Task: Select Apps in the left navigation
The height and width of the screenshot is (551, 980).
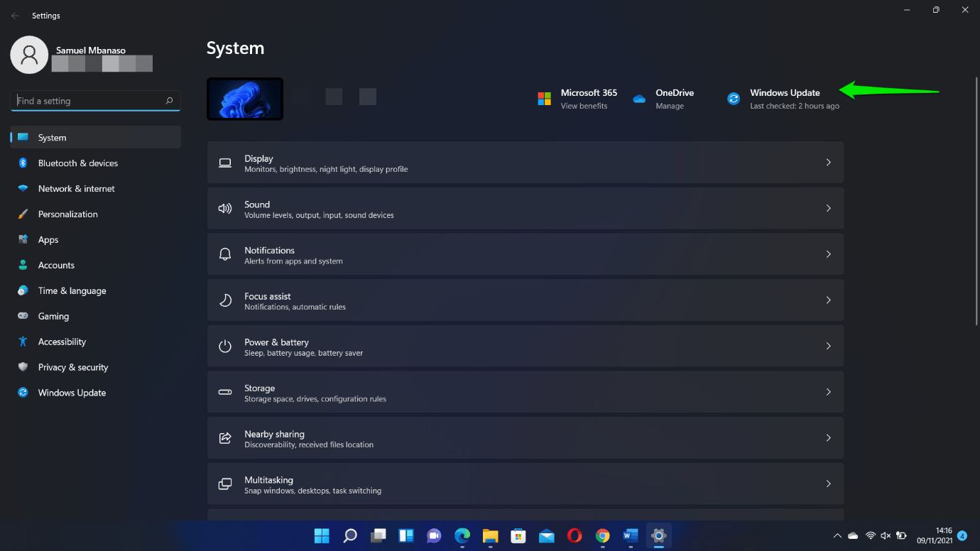Action: click(48, 240)
